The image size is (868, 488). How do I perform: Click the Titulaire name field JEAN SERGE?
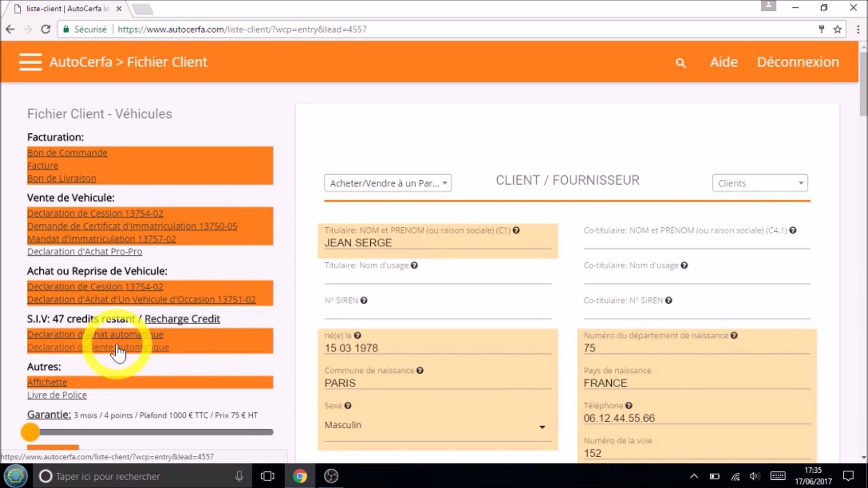(438, 243)
